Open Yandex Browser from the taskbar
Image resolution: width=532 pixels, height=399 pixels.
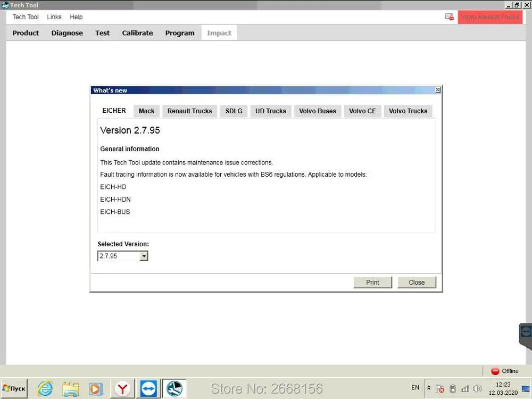click(122, 388)
